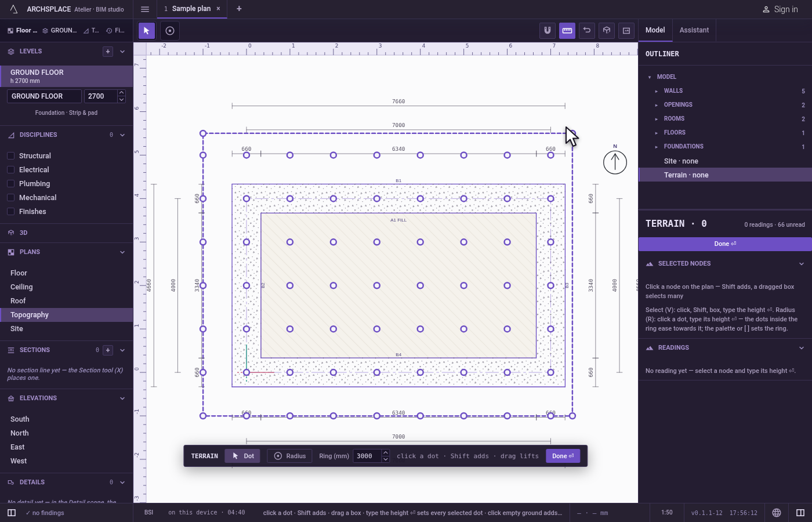Open the 3D view section
The width and height of the screenshot is (812, 522).
pyautogui.click(x=67, y=233)
